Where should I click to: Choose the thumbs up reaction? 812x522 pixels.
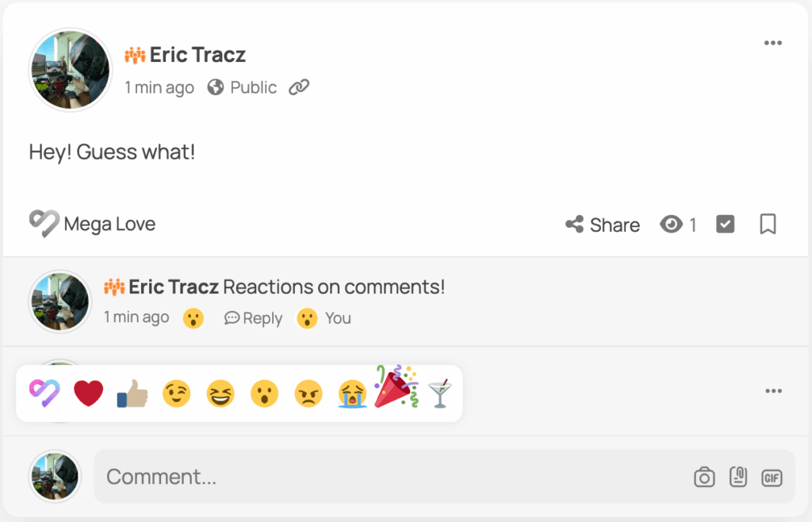[132, 393]
